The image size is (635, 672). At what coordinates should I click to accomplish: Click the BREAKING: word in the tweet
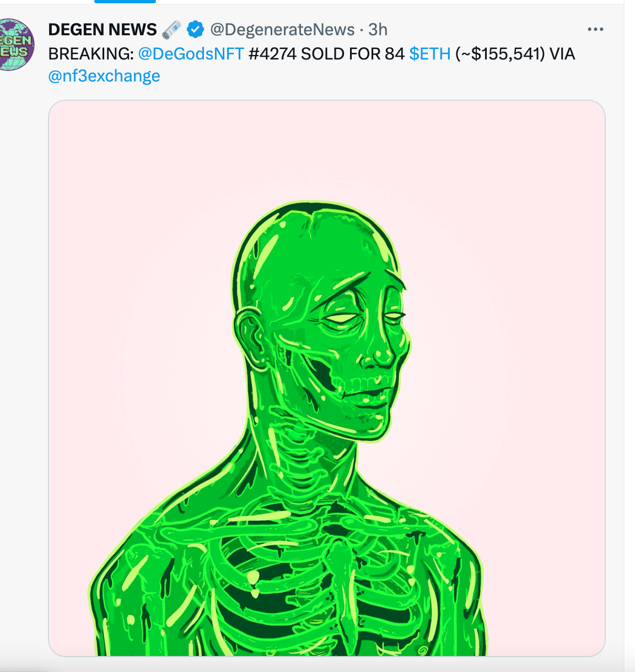[91, 54]
